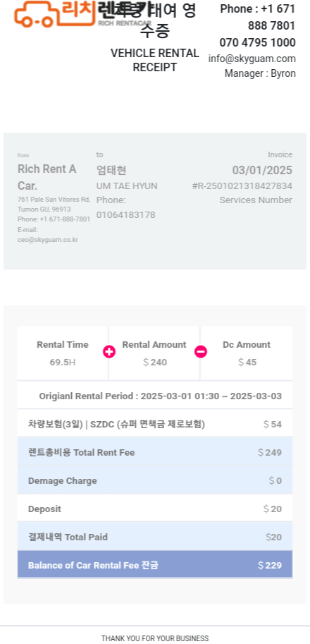Image resolution: width=310 pixels, height=644 pixels.
Task: Click the SZDC vehicle insurance row
Action: [x=155, y=424]
